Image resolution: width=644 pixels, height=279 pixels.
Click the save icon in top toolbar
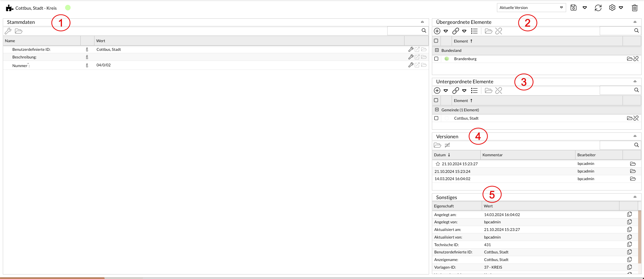click(x=573, y=8)
